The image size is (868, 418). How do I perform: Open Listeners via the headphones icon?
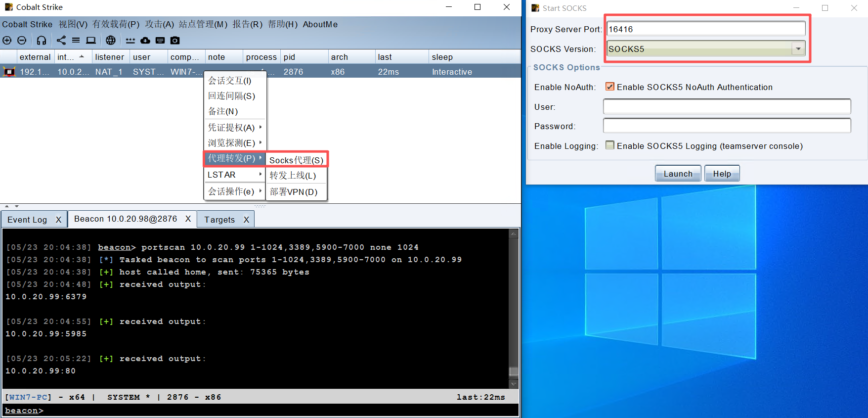point(42,41)
